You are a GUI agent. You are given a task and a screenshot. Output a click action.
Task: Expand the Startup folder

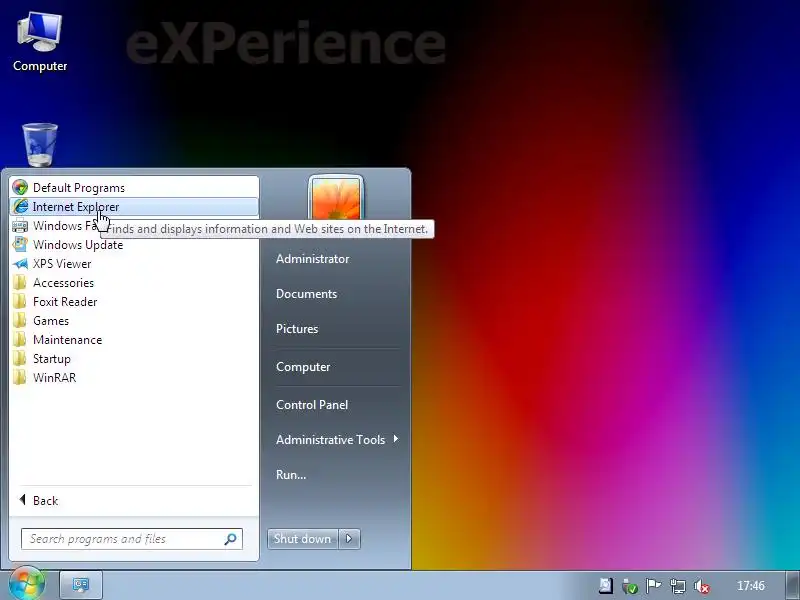coord(134,359)
